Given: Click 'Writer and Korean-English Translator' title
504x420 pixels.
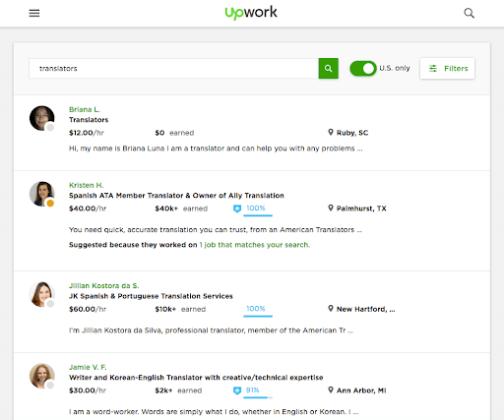Looking at the screenshot, I should coord(196,378).
